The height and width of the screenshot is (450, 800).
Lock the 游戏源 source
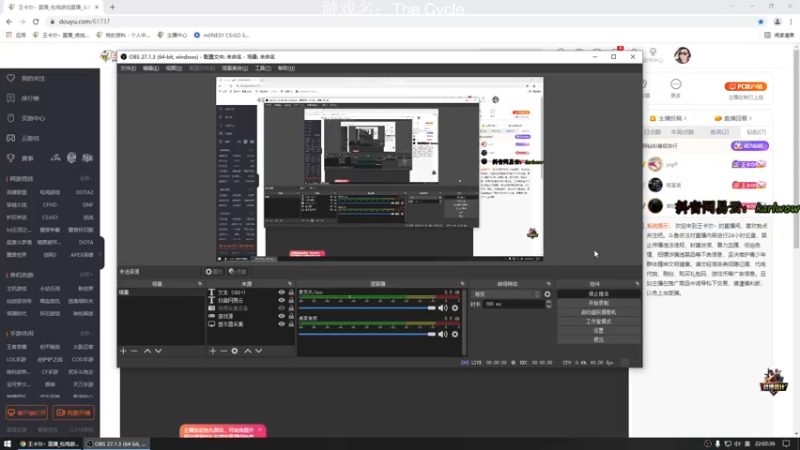tap(291, 316)
